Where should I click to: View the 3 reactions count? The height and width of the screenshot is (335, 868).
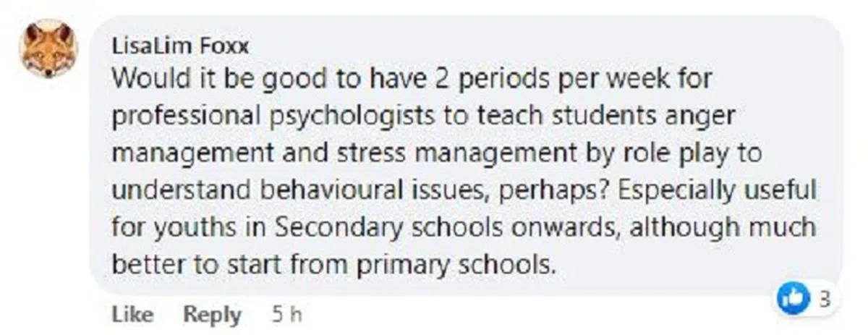point(825,299)
